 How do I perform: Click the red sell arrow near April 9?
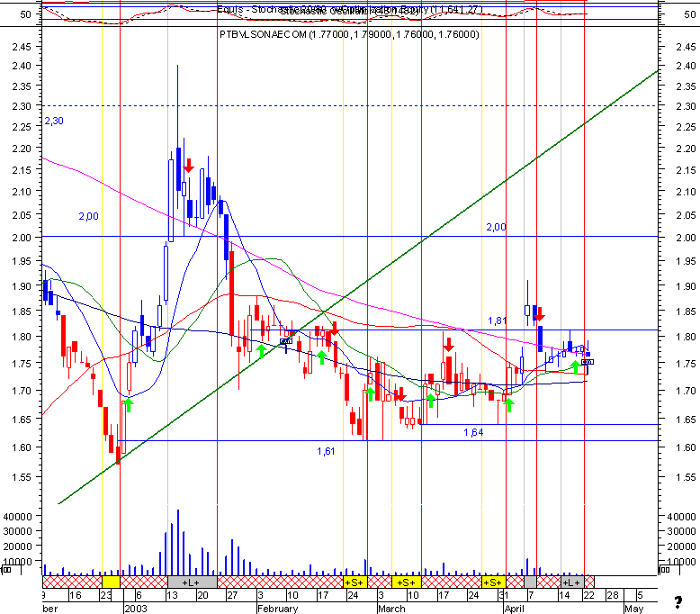pyautogui.click(x=539, y=314)
